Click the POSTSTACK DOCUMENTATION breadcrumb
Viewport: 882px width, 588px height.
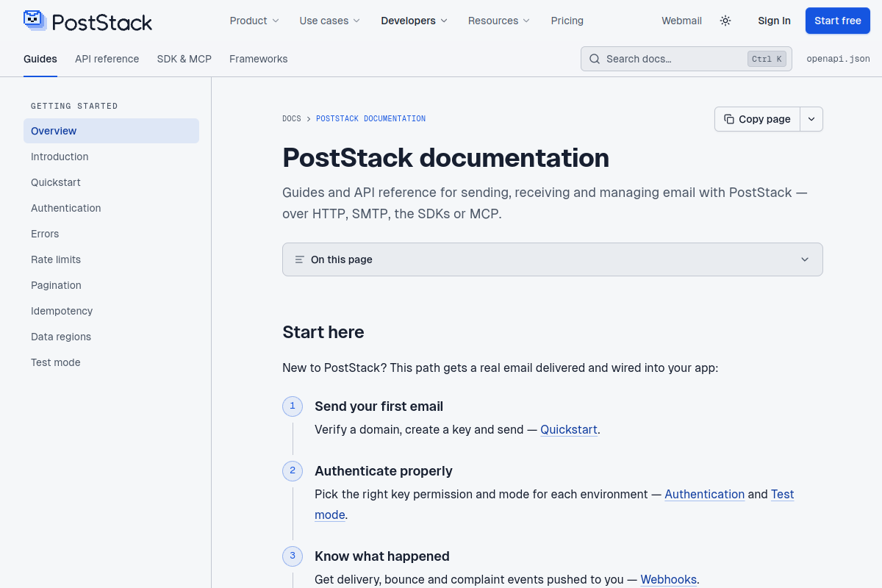click(x=370, y=118)
